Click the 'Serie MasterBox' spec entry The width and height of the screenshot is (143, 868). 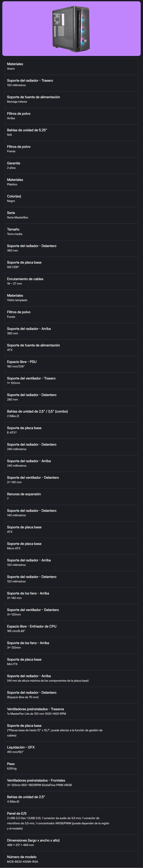71,215
